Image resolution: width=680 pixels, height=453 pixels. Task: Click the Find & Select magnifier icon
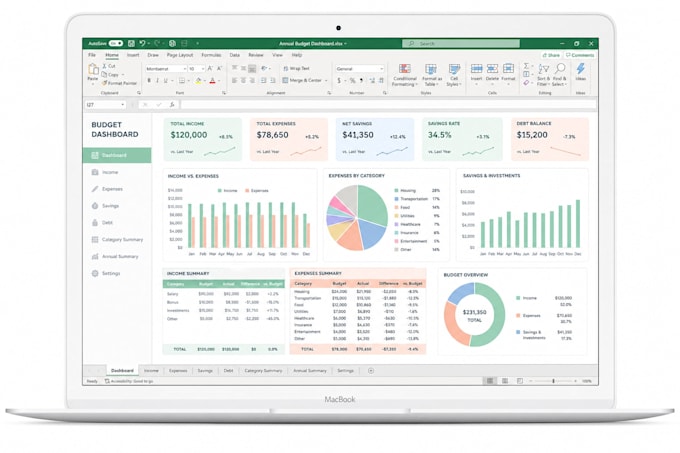[560, 68]
